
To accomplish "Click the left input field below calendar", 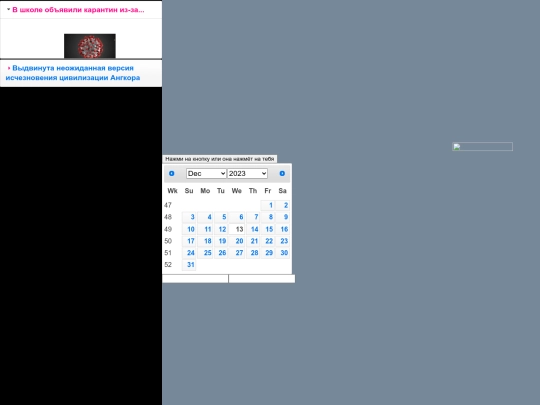I will (x=195, y=279).
